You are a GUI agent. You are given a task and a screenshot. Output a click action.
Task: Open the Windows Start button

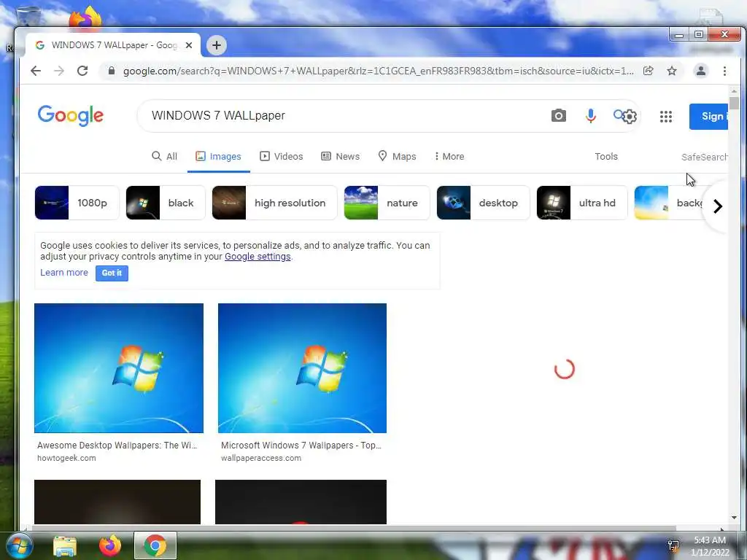click(x=20, y=545)
